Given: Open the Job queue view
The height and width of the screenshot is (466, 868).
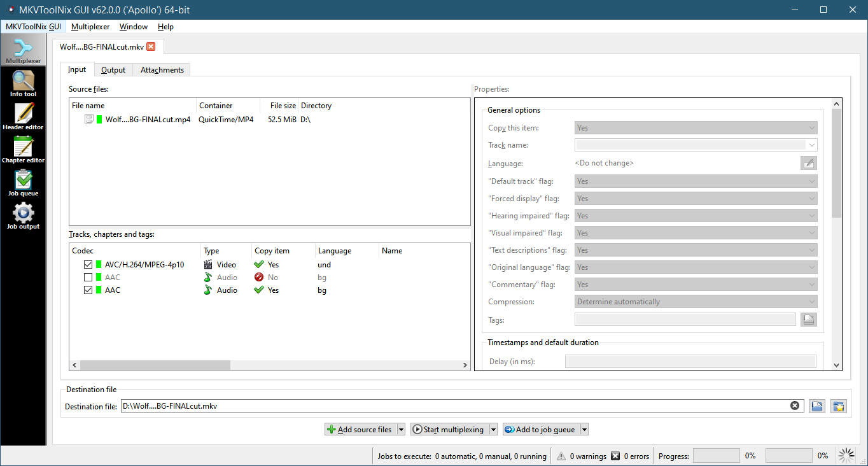Looking at the screenshot, I should [x=23, y=182].
